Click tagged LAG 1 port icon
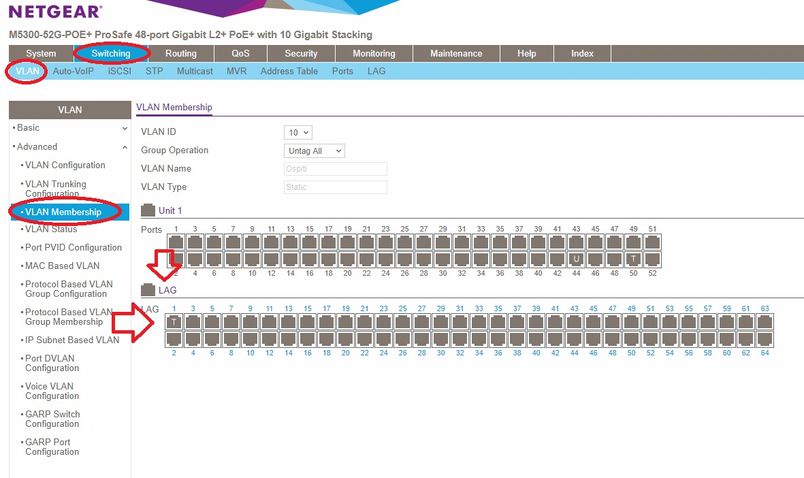The image size is (804, 478). [174, 322]
